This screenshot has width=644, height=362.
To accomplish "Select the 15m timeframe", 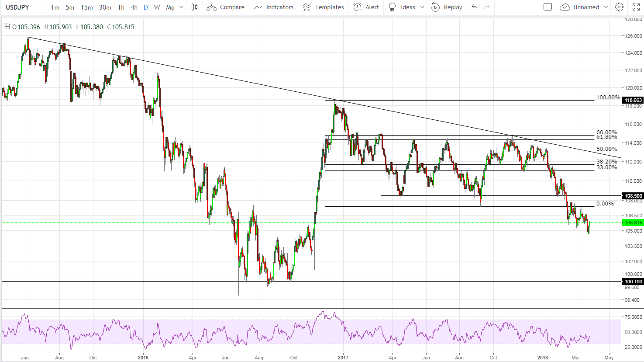I will pos(86,7).
